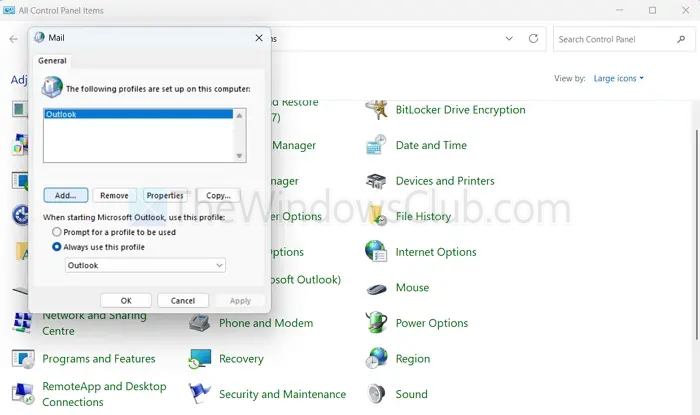
Task: Open the Phone and Modem icon
Action: click(200, 323)
